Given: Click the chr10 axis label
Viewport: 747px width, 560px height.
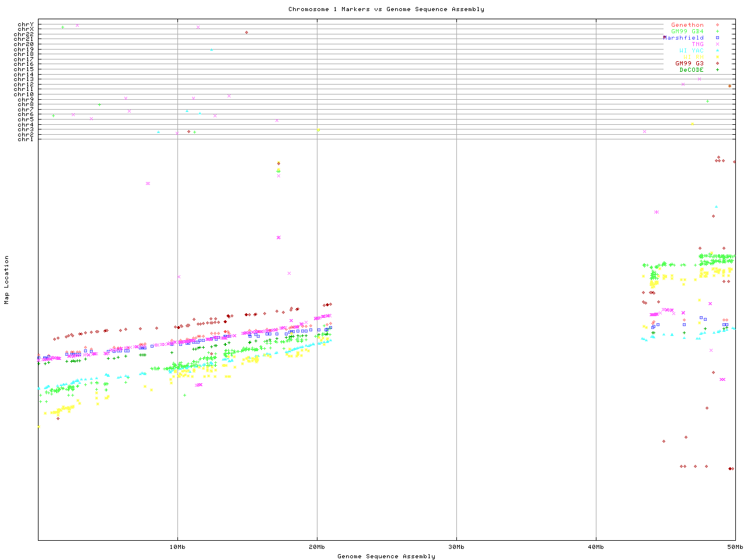Looking at the screenshot, I should click(23, 94).
